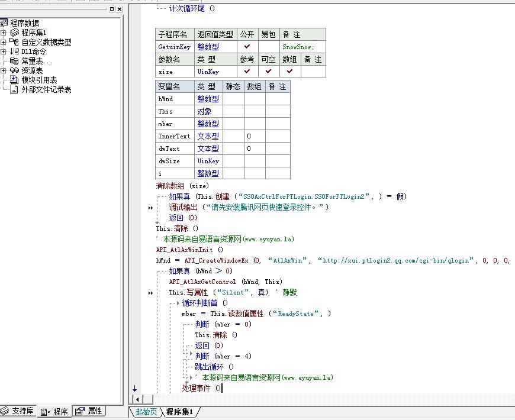The image size is (515, 420).
Task: Click the InnerText variable name cell
Action: point(175,136)
